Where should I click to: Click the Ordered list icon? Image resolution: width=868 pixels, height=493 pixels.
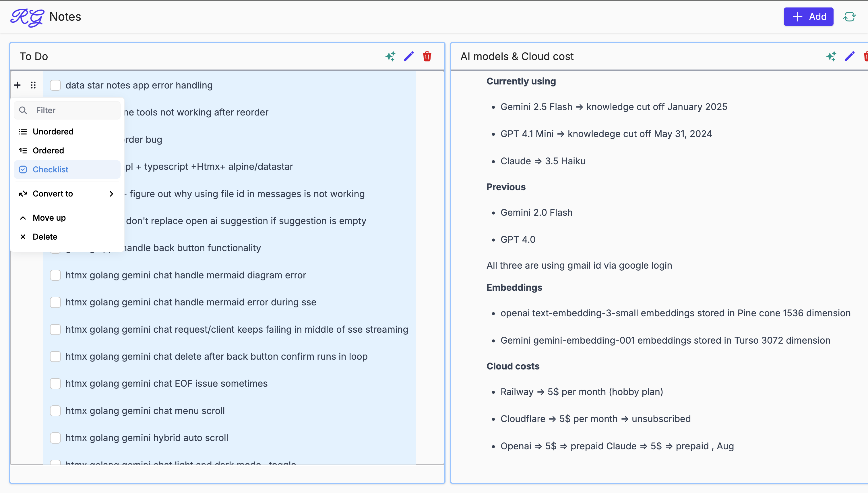(23, 150)
